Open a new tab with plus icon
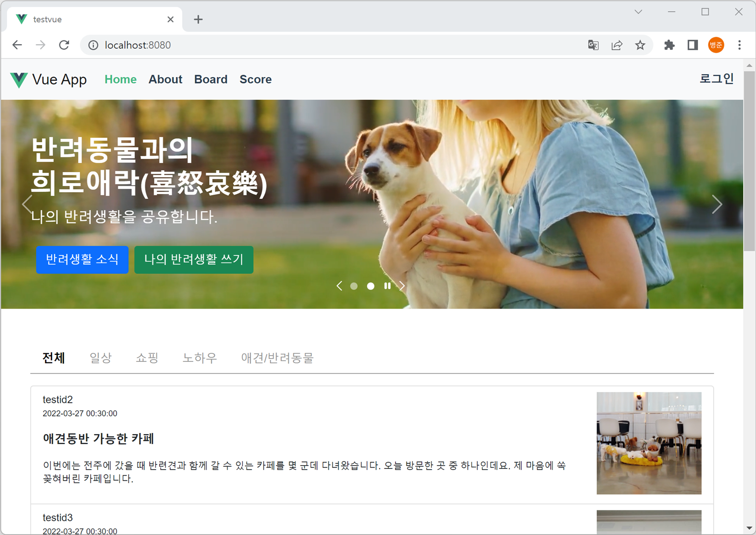Screen dimensions: 756x535 click(198, 19)
